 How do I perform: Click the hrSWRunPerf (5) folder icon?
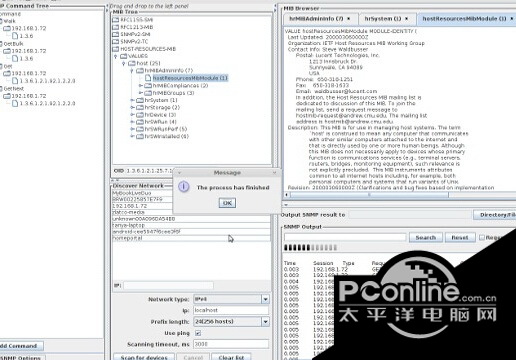pyautogui.click(x=140, y=129)
